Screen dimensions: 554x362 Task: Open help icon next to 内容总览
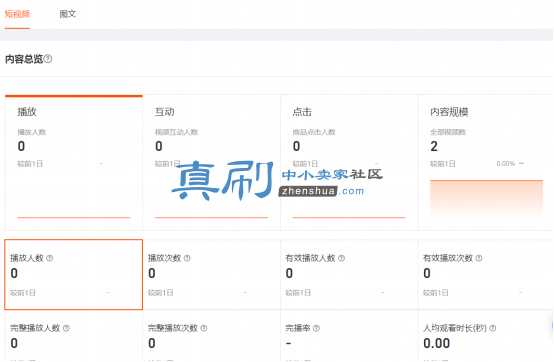coord(48,59)
